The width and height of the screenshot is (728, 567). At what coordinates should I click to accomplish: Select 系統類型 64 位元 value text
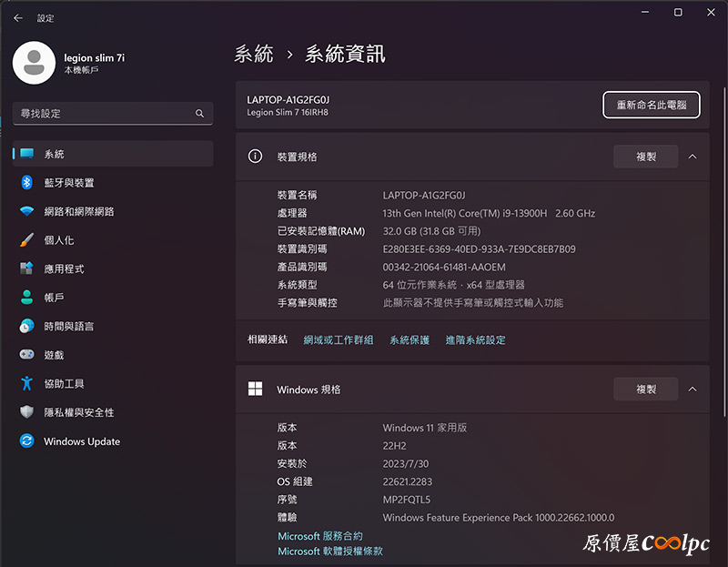pyautogui.click(x=453, y=285)
